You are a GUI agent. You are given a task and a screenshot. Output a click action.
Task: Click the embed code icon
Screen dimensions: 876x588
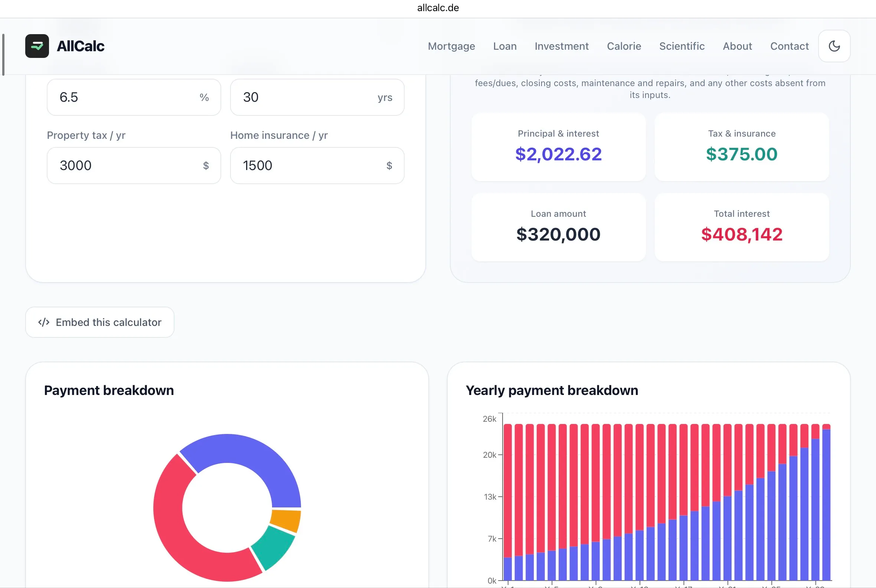pyautogui.click(x=44, y=322)
